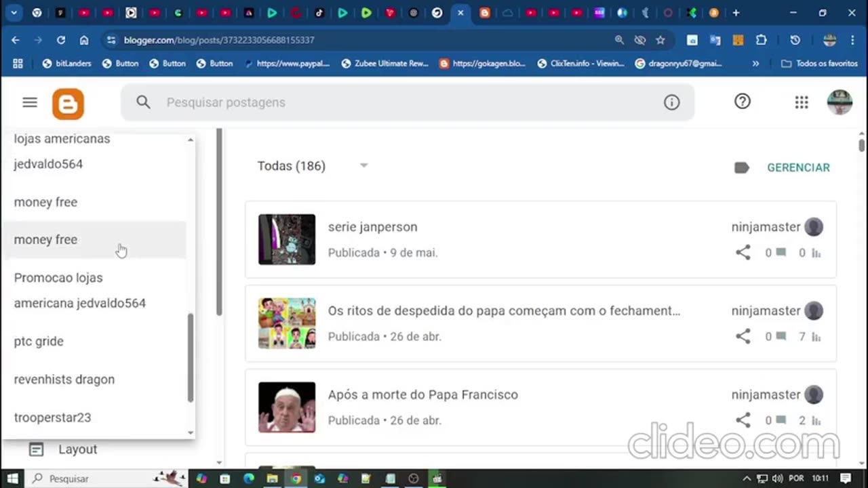Viewport: 868px width, 488px height.
Task: Open the 'Os ritos de despedida' thumbnail
Action: coord(287,323)
